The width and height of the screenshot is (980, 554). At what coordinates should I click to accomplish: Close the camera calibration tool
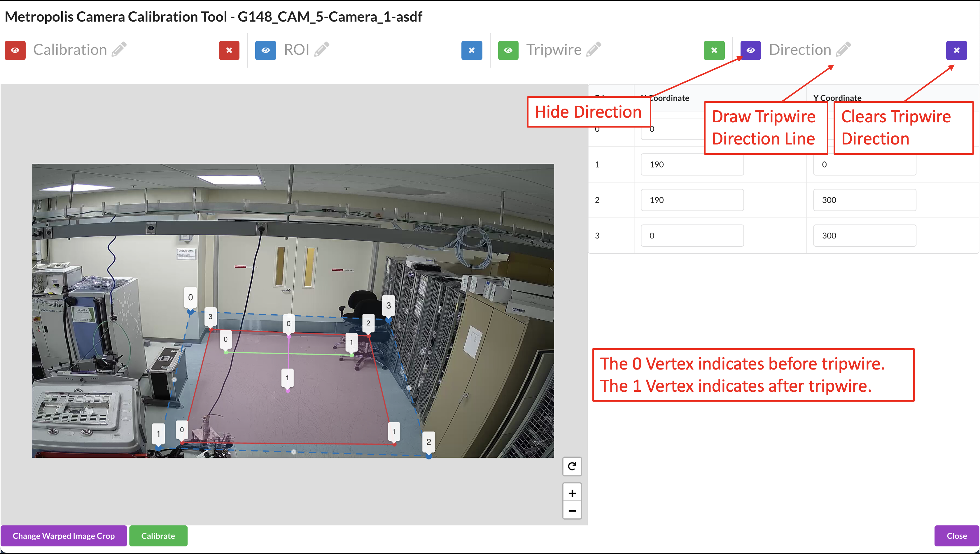(956, 536)
